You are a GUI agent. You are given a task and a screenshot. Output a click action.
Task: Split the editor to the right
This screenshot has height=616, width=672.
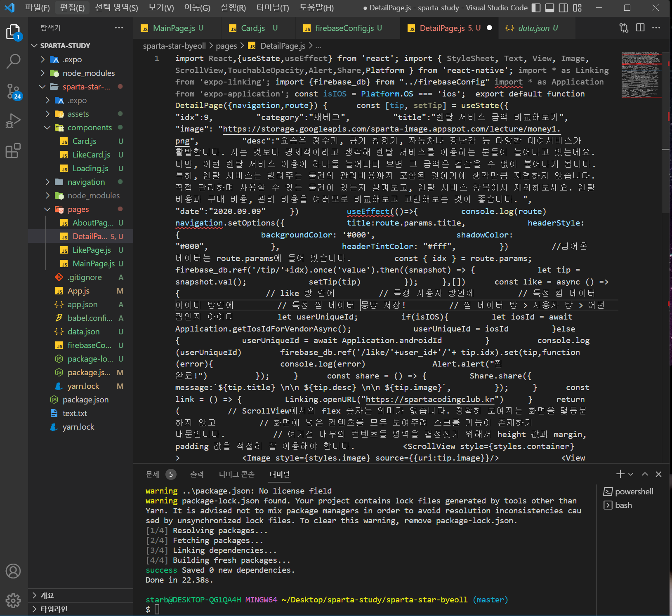(x=640, y=28)
